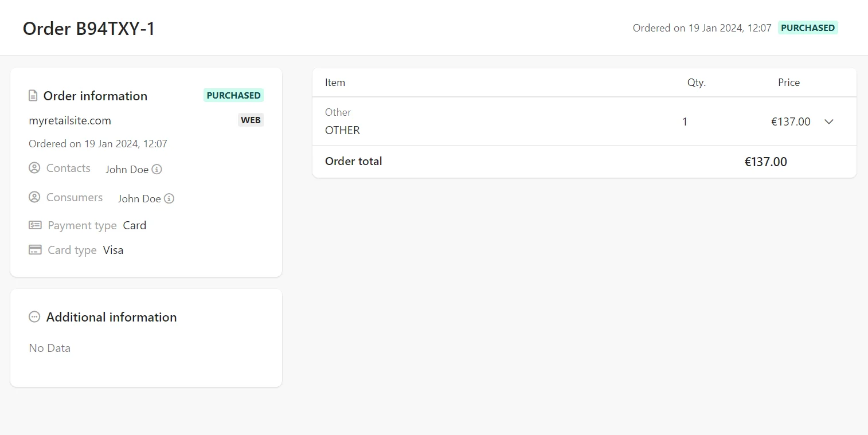Click the Order B94TXY-1 heading
Screen dimensions: 868x435
coord(89,29)
